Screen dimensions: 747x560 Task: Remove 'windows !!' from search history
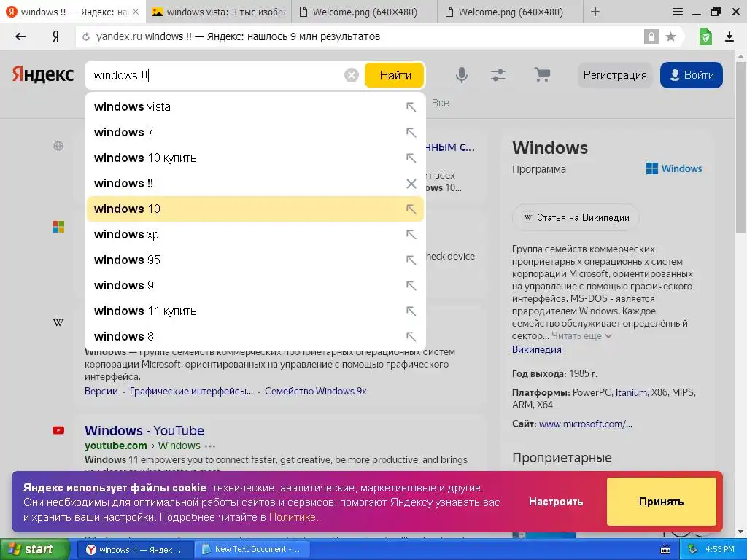(x=411, y=183)
